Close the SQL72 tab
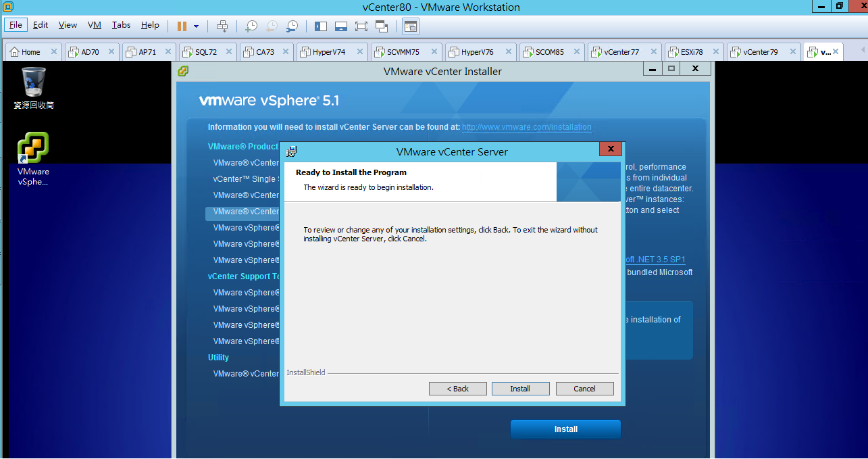Viewport: 868px width, 459px height. [230, 52]
